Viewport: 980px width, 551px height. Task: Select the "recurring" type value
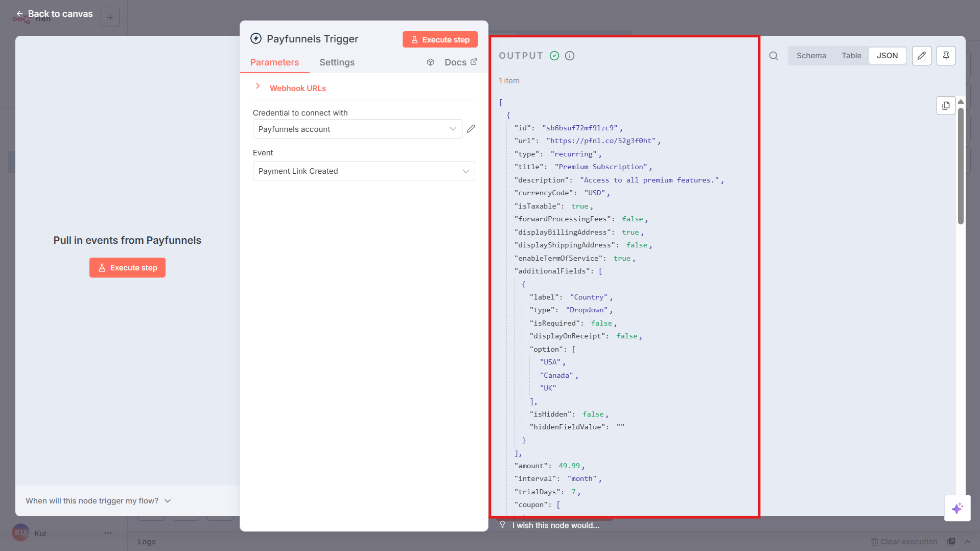pos(573,154)
